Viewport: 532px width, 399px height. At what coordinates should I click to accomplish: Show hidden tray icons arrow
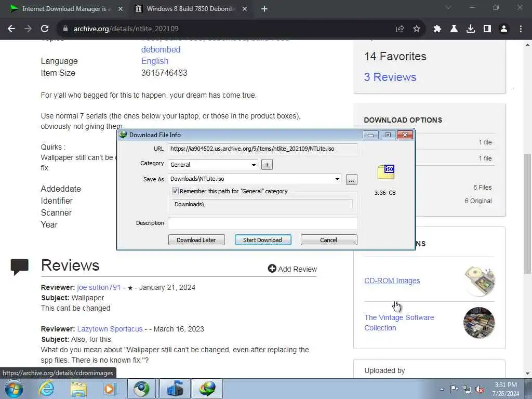point(442,389)
